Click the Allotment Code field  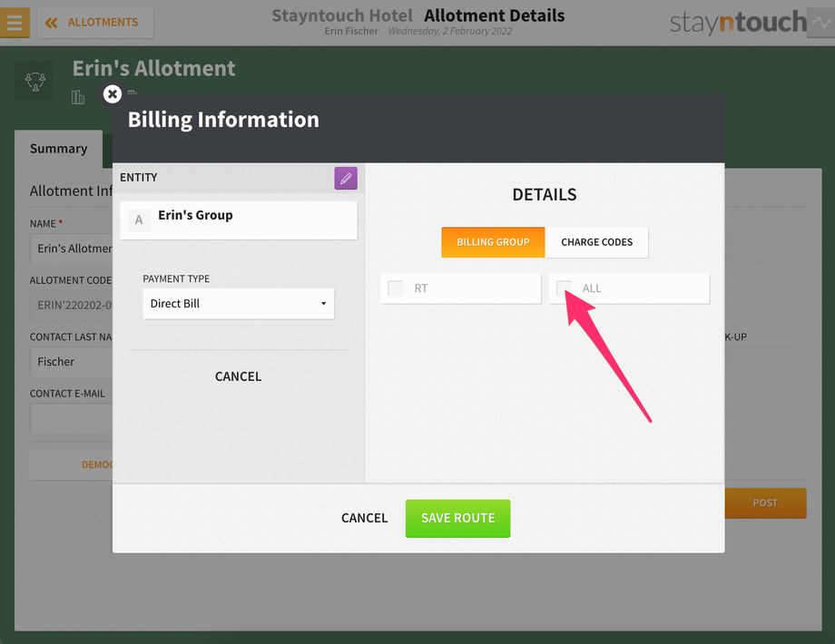pyautogui.click(x=72, y=305)
